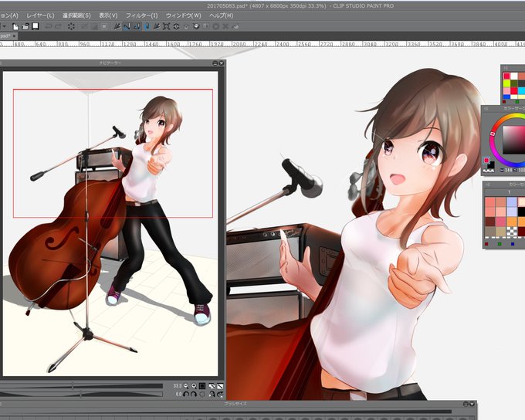The image size is (525, 420).
Task: Click the Navigator flip horizontal icon
Action: tap(212, 395)
